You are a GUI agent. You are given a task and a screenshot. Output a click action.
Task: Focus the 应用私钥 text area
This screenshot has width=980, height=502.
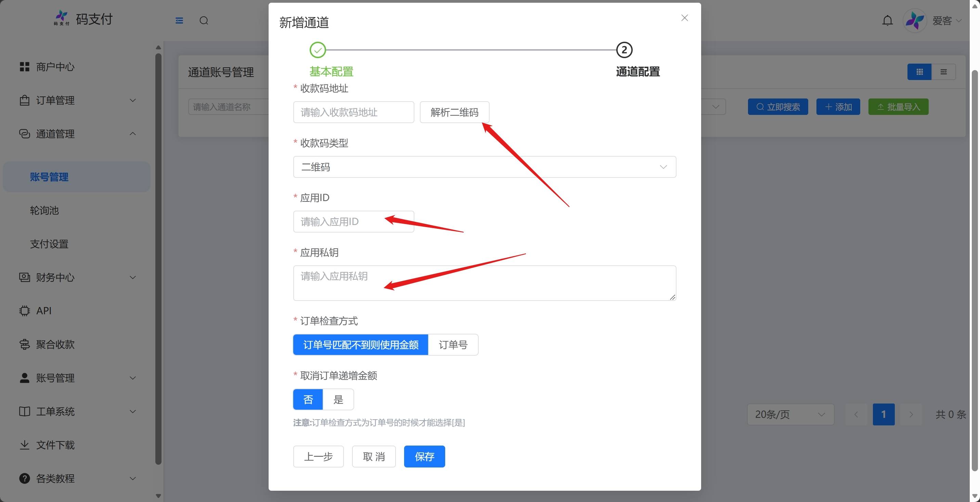coord(484,283)
